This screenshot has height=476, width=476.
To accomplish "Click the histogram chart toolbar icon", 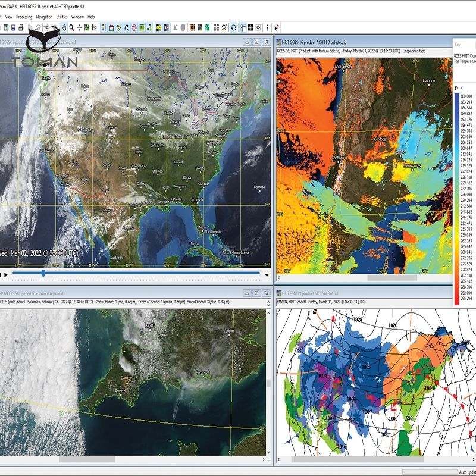I will (95, 28).
